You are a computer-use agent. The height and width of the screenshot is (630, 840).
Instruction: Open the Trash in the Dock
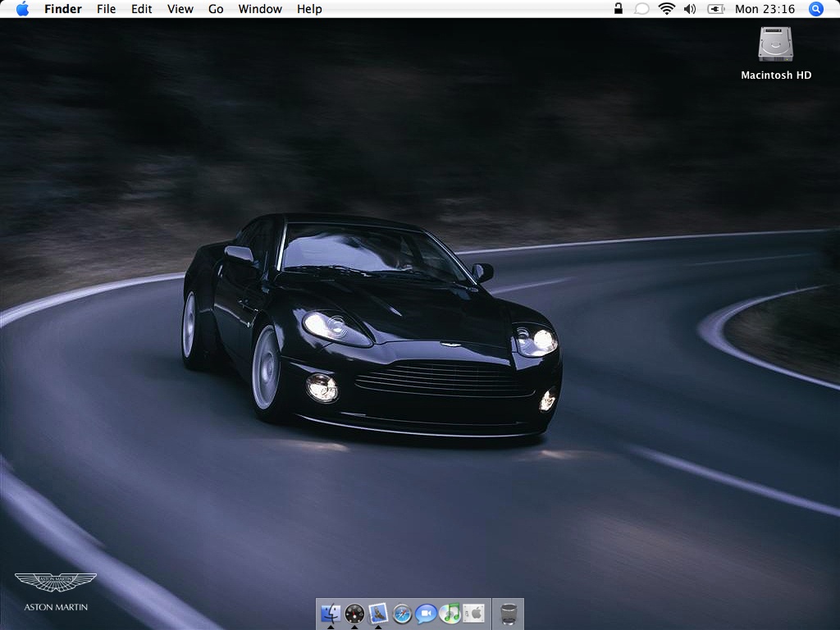(509, 614)
